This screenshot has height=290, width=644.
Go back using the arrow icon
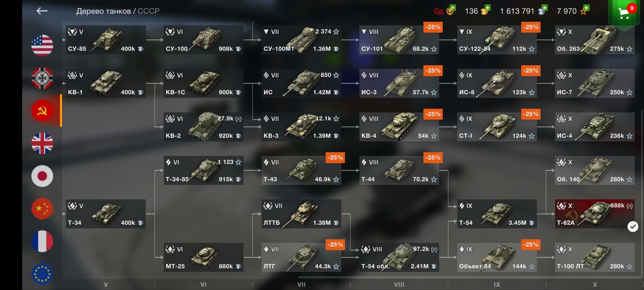click(42, 11)
